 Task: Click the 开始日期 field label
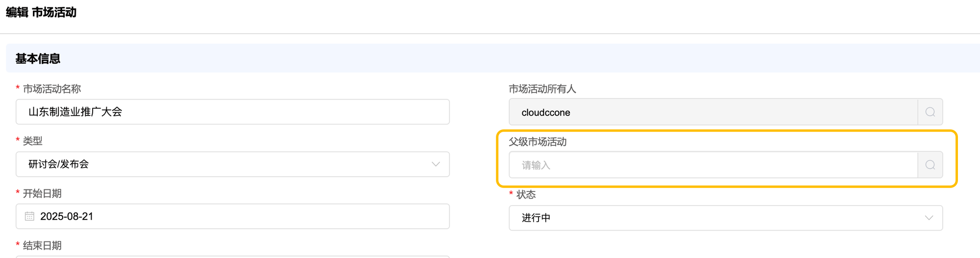click(x=42, y=193)
